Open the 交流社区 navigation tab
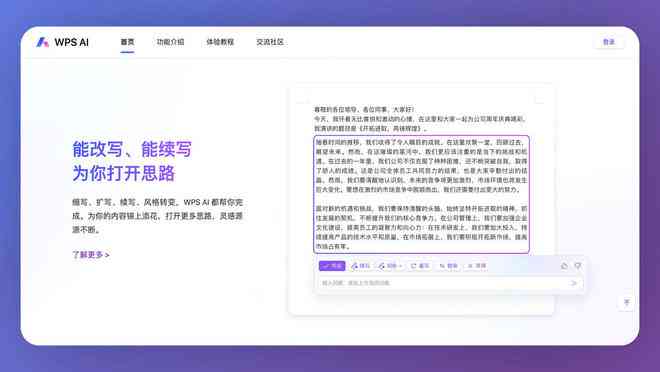The width and height of the screenshot is (660, 372). coord(270,42)
